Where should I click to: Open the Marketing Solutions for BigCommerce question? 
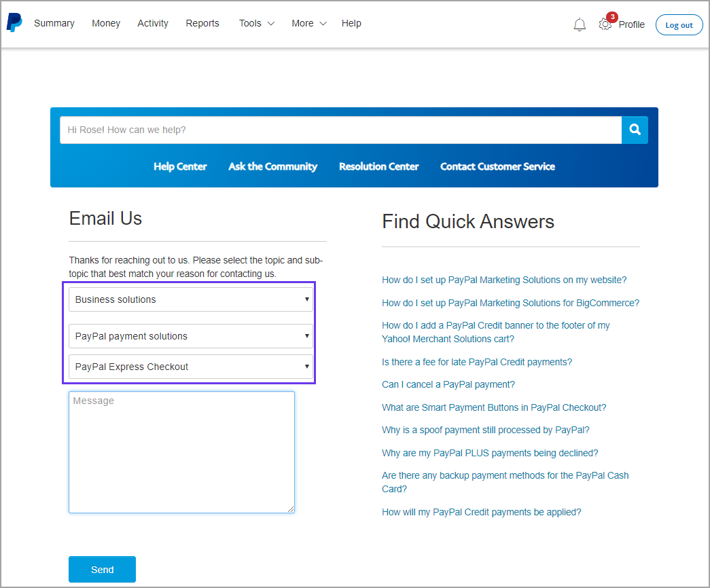pyautogui.click(x=510, y=303)
